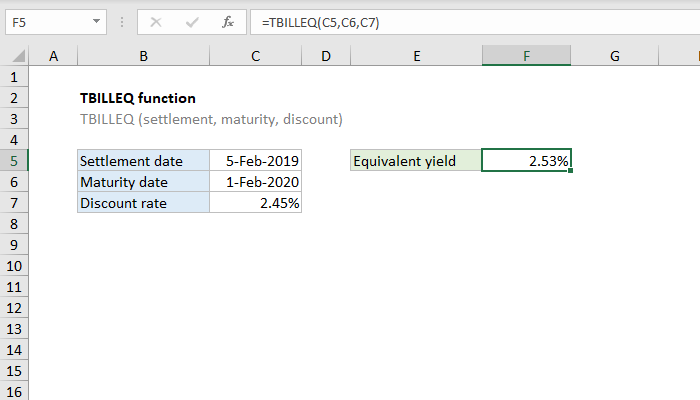700x400 pixels.
Task: Click the 'TBILLEQ (settlement, maturity, discount)' syntax text
Action: coord(211,119)
